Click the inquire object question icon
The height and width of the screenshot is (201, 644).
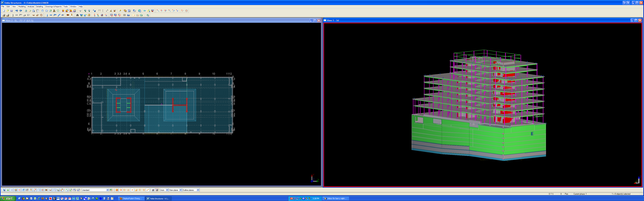click(94, 11)
